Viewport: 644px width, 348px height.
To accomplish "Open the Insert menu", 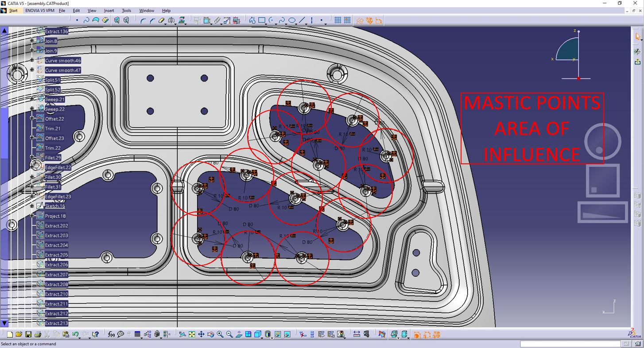I will 109,11.
